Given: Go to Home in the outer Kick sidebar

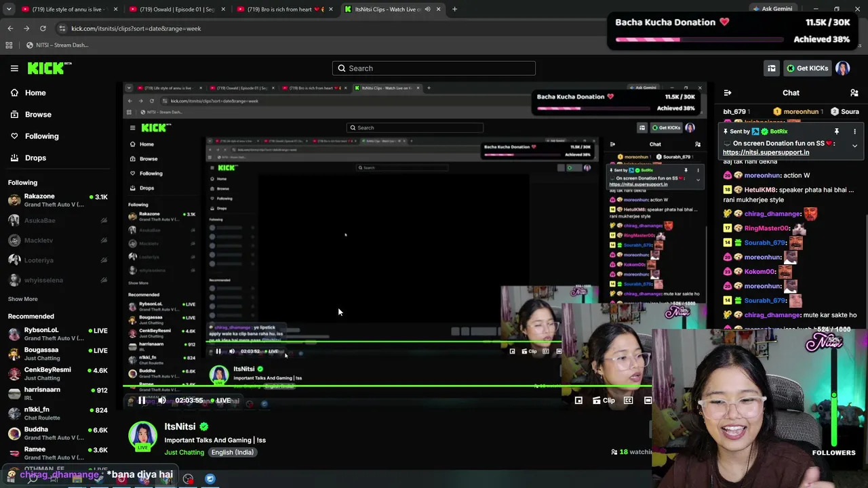Looking at the screenshot, I should [28, 93].
